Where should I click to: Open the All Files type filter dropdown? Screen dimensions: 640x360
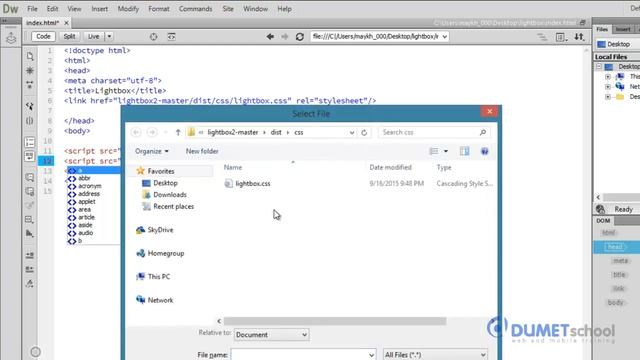click(435, 354)
